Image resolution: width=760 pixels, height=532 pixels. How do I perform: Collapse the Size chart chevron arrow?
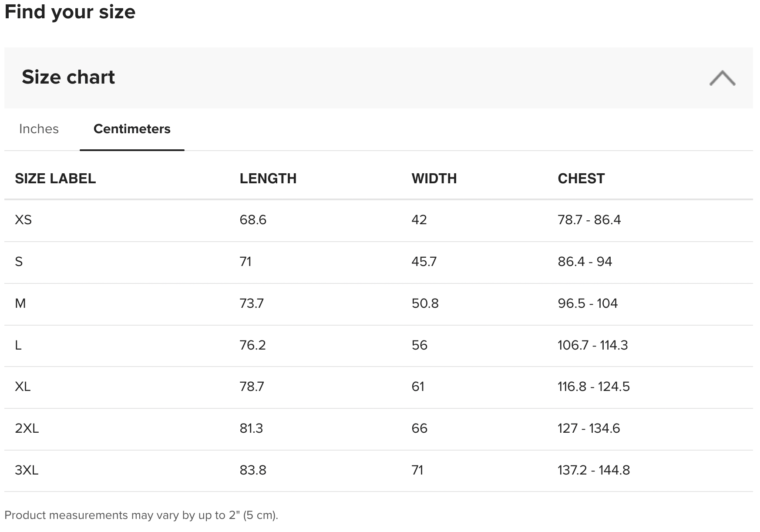[x=722, y=78]
